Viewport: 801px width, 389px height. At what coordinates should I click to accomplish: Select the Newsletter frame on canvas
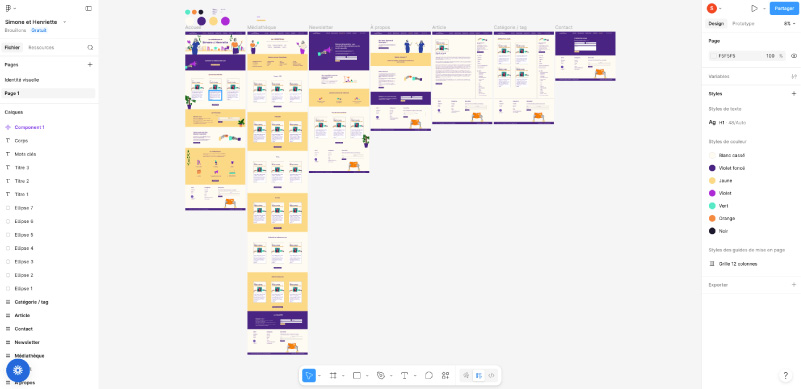click(339, 102)
